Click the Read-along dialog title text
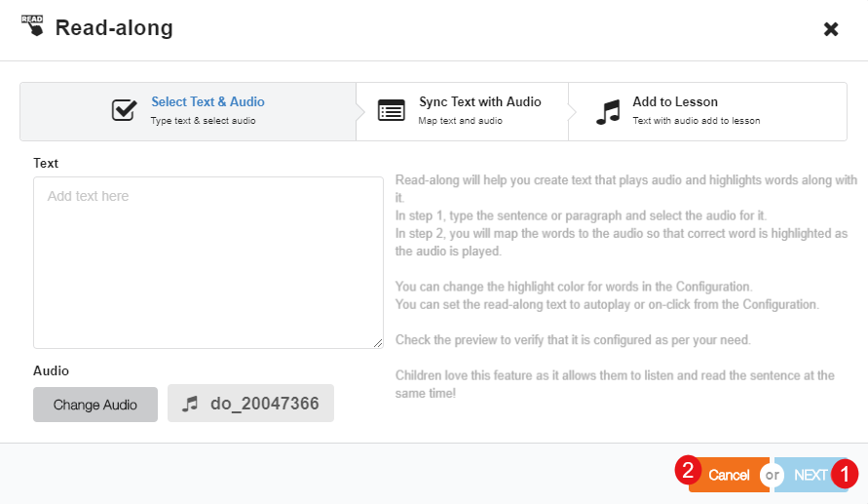The image size is (868, 504). pos(114,28)
